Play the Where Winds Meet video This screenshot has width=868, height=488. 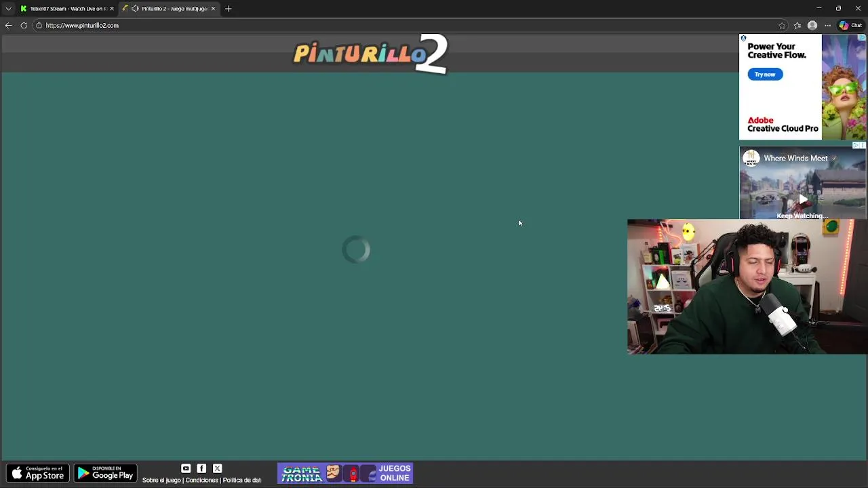pos(803,200)
